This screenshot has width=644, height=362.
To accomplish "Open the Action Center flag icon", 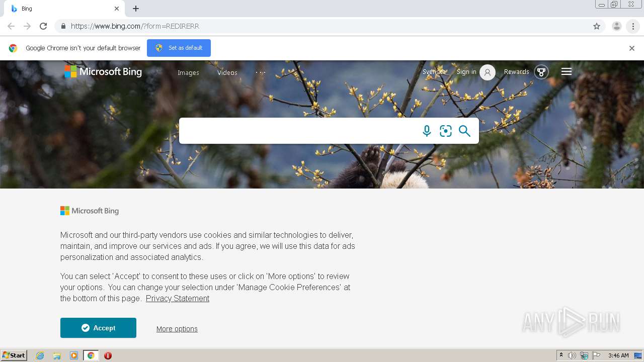I will [x=596, y=355].
